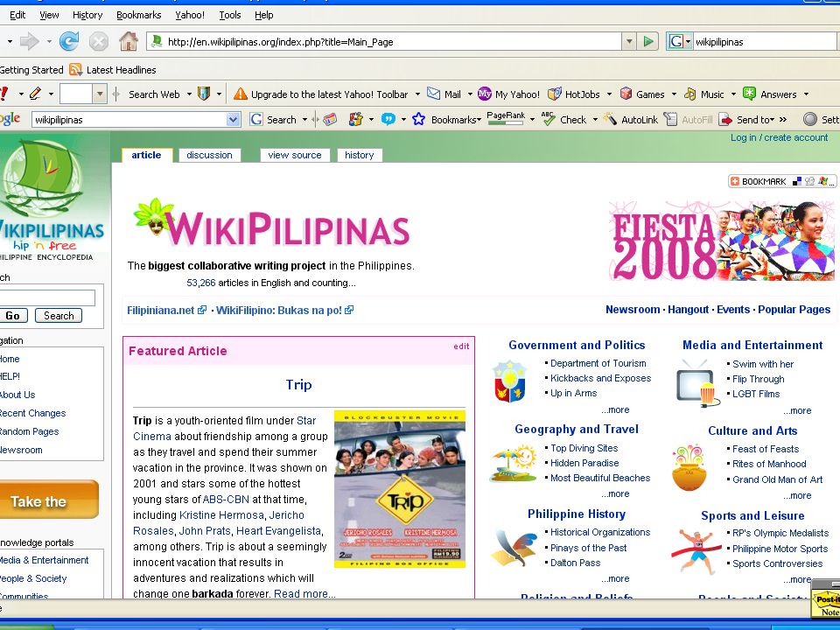Click the Google Bookmarks star icon

[418, 120]
